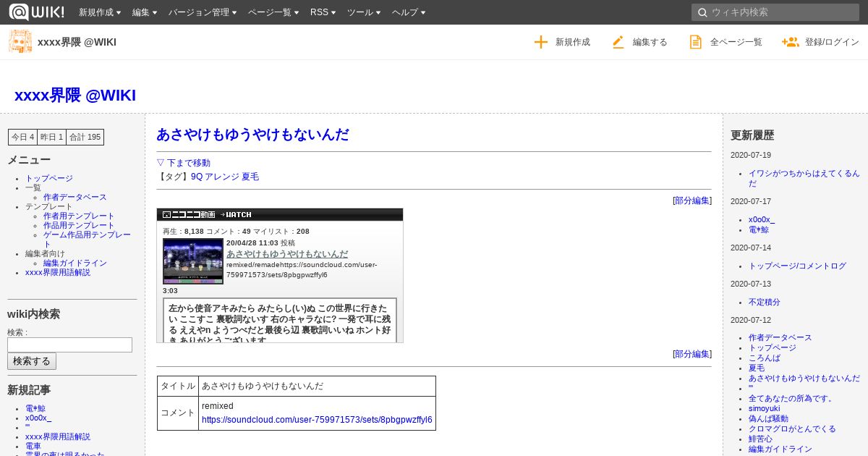Viewport: 868px width, 456px height.
Task: Open トップページ in the left menu
Action: click(x=49, y=178)
